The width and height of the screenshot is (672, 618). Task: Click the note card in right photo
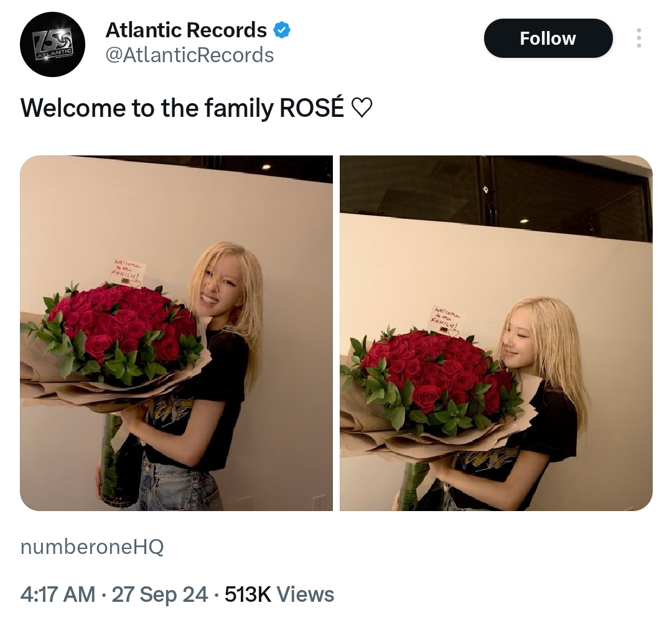pyautogui.click(x=447, y=319)
